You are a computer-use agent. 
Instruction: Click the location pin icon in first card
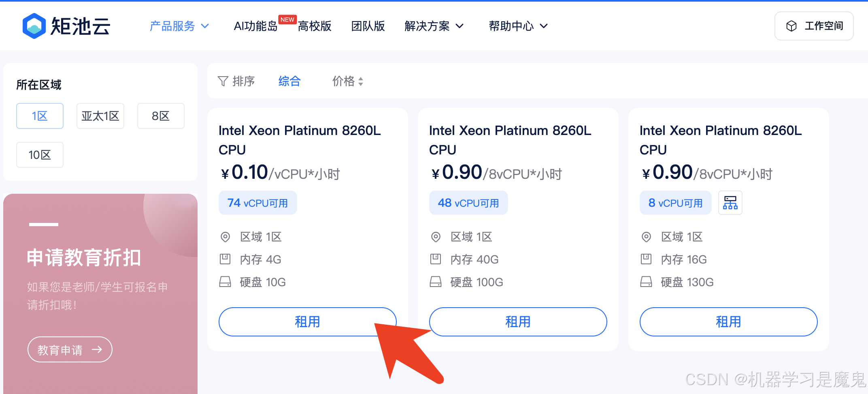pyautogui.click(x=225, y=237)
